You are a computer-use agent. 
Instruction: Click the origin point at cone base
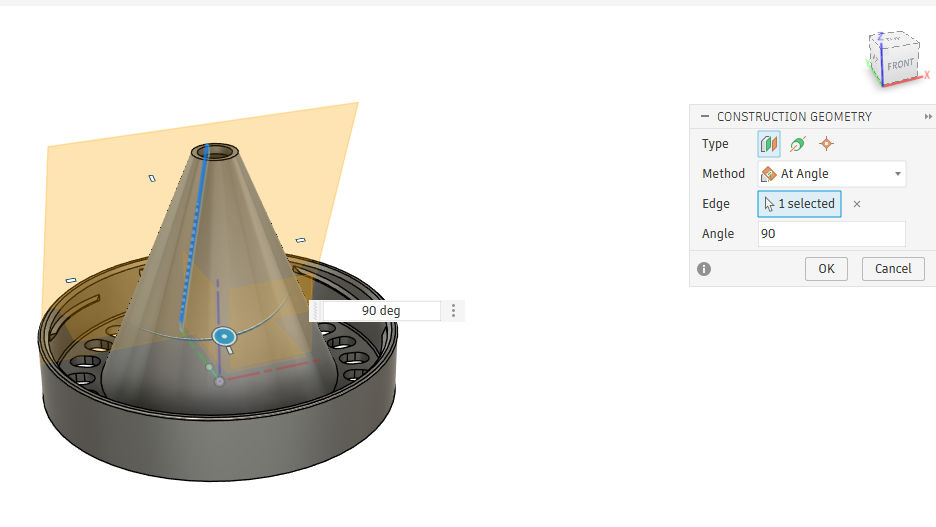click(219, 381)
